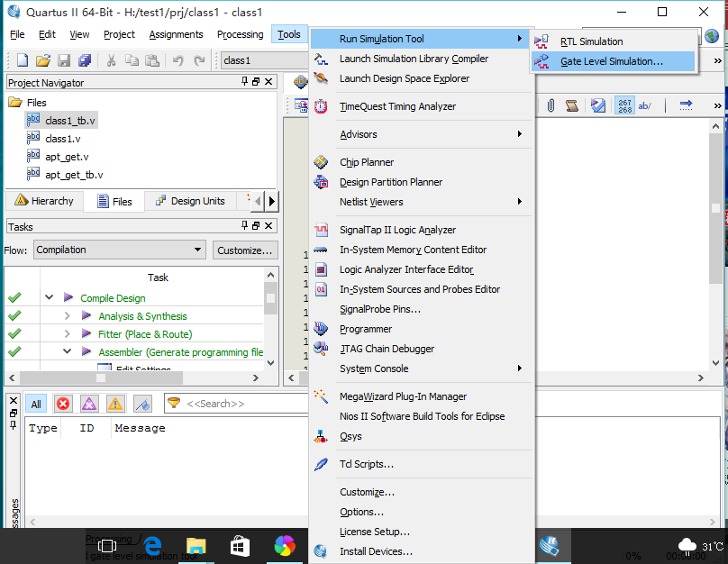Close the Project Navigator panel
Viewport: 728px width, 564px height.
tap(268, 82)
